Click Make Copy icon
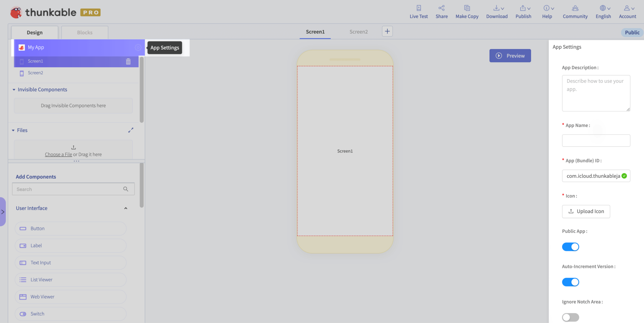The height and width of the screenshot is (323, 644). 467,8
